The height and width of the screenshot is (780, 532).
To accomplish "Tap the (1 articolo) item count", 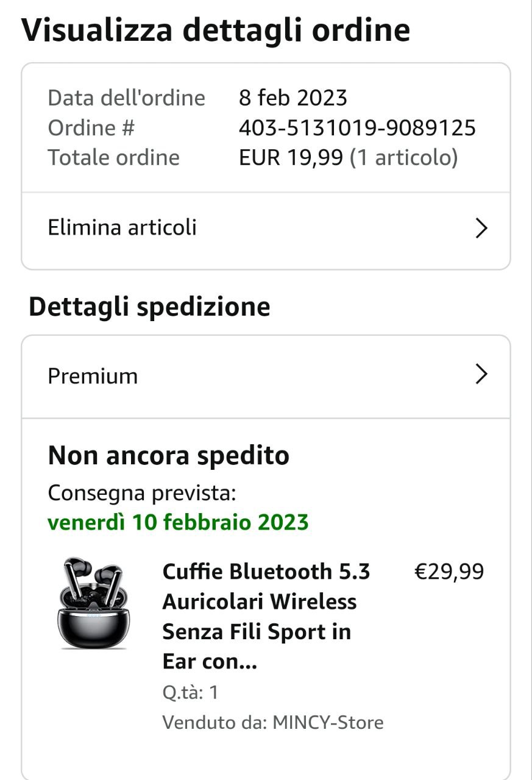I will coord(403,158).
